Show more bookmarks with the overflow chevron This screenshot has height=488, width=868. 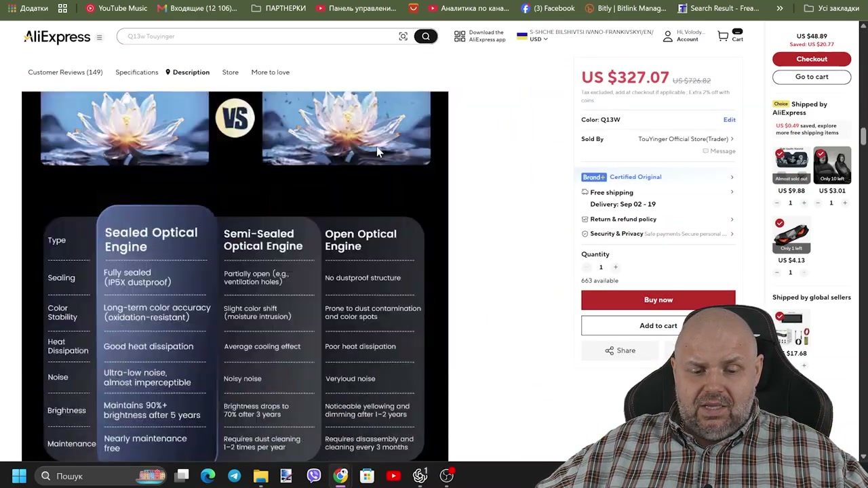click(780, 8)
